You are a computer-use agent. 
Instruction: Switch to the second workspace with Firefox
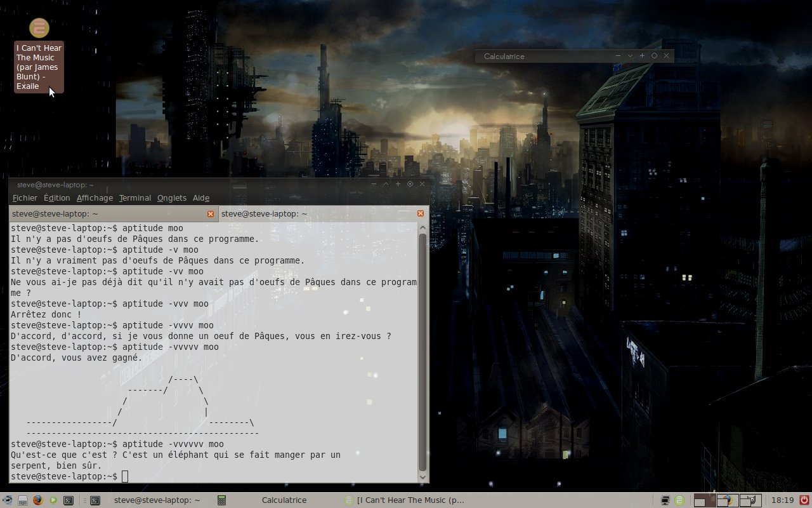(x=728, y=500)
